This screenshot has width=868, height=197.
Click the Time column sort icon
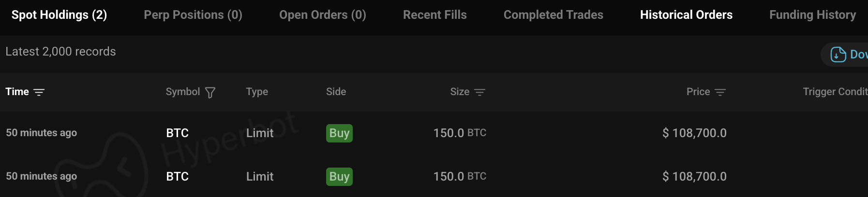pos(39,92)
